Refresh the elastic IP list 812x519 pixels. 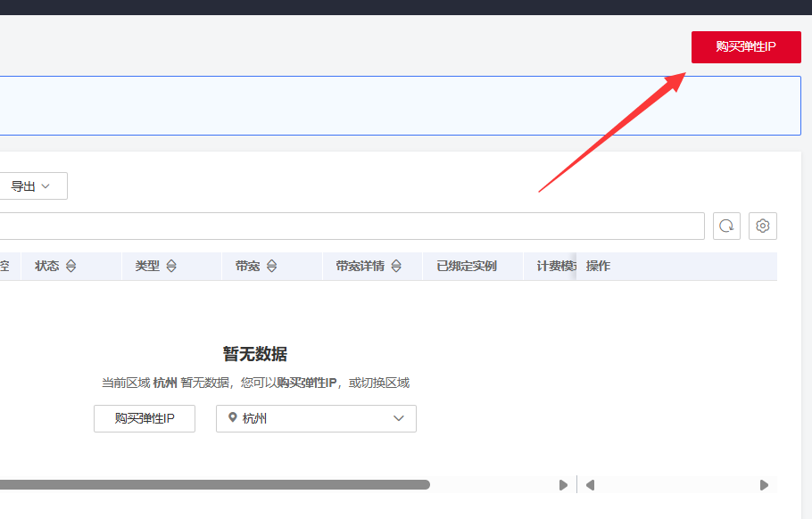726,227
